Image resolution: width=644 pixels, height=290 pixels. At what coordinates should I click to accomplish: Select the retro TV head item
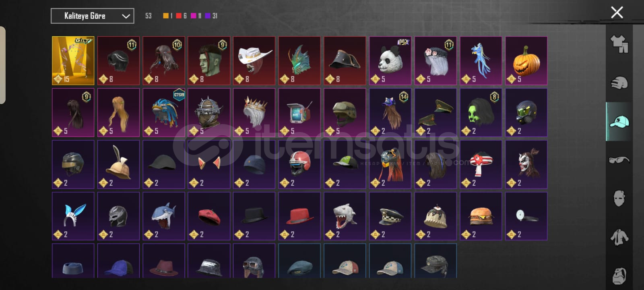coord(299,113)
